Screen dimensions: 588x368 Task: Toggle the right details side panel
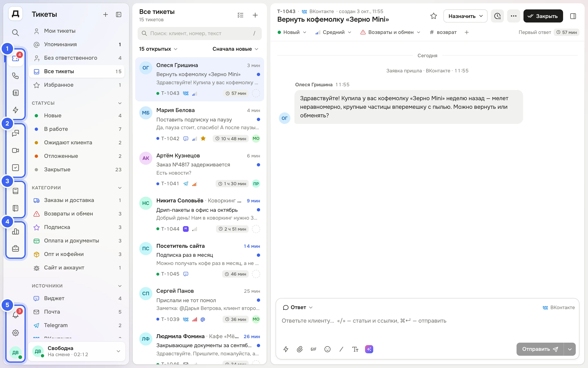pyautogui.click(x=573, y=16)
